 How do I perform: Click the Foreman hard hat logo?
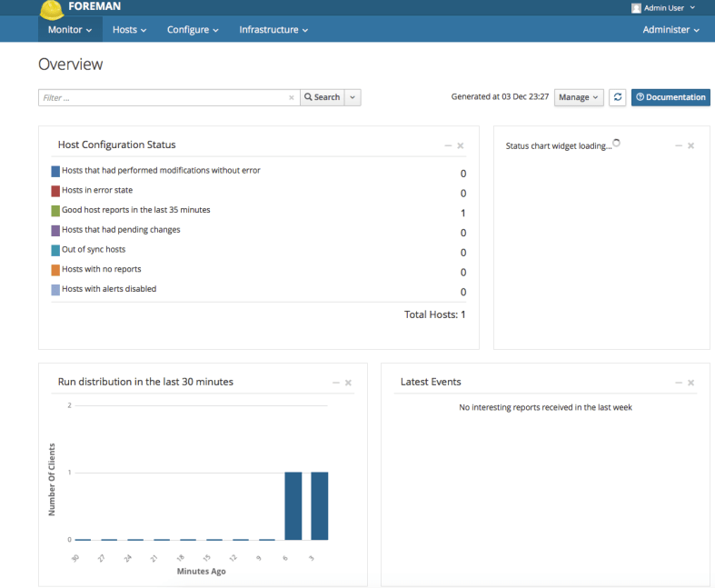(53, 8)
